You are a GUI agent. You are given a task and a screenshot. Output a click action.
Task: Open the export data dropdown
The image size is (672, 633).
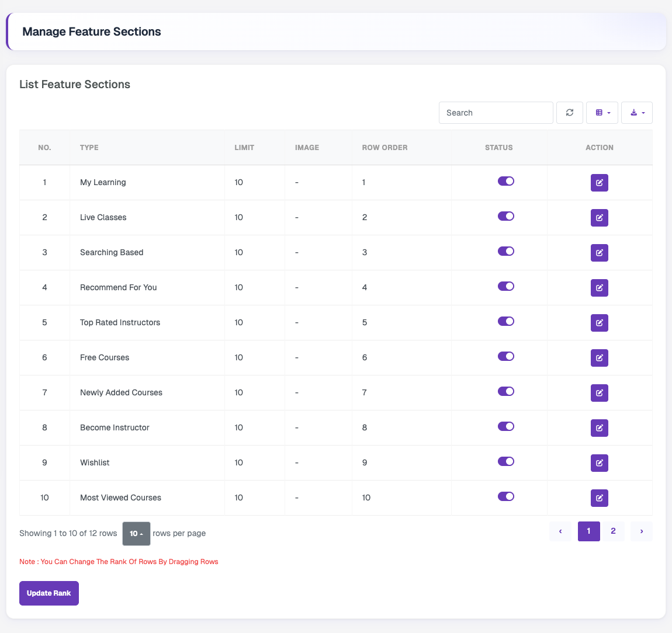pos(637,113)
